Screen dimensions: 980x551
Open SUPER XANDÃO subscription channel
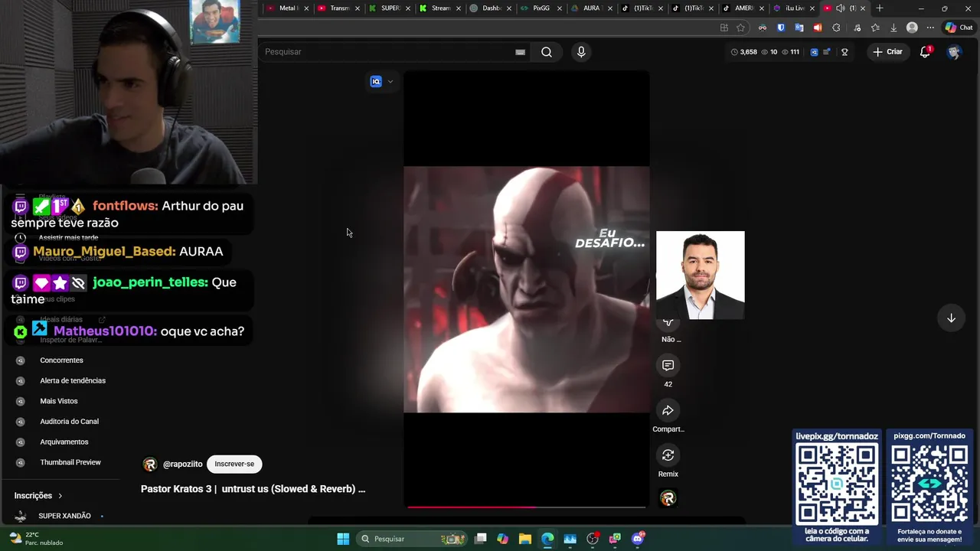coord(64,517)
